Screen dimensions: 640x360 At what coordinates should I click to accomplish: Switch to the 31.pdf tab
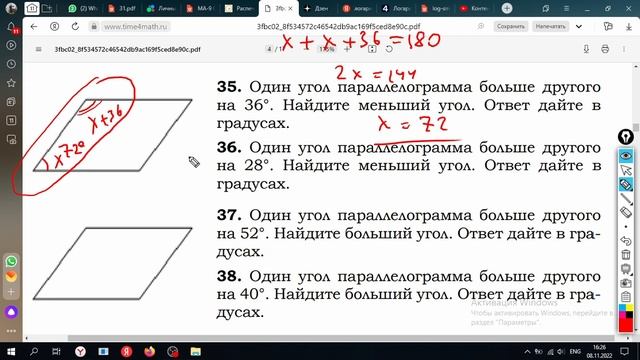(x=122, y=8)
